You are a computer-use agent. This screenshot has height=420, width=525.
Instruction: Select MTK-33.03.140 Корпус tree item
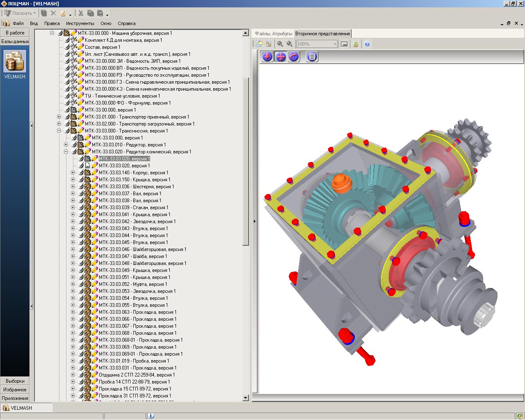tap(133, 173)
